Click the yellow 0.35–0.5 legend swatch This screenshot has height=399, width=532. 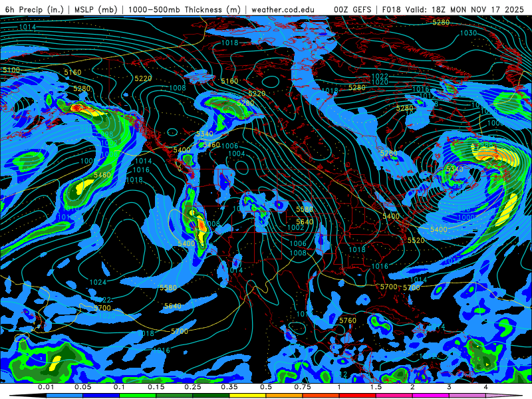coord(247,396)
